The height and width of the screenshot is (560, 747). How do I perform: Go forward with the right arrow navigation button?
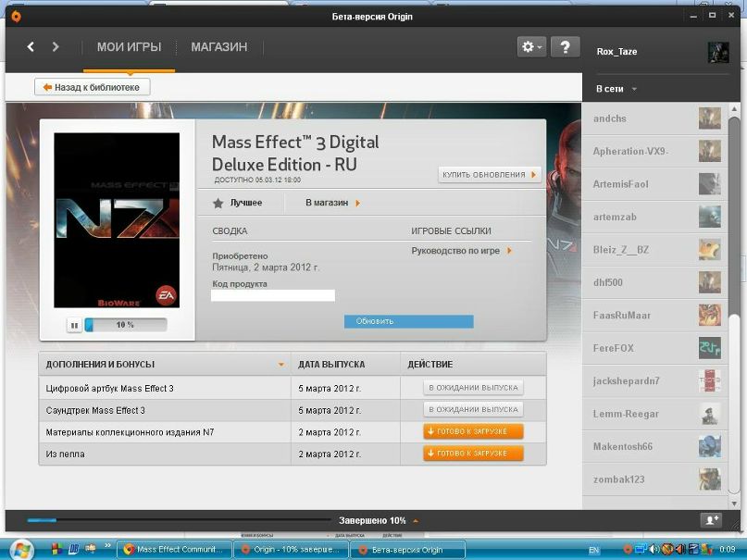[x=56, y=46]
